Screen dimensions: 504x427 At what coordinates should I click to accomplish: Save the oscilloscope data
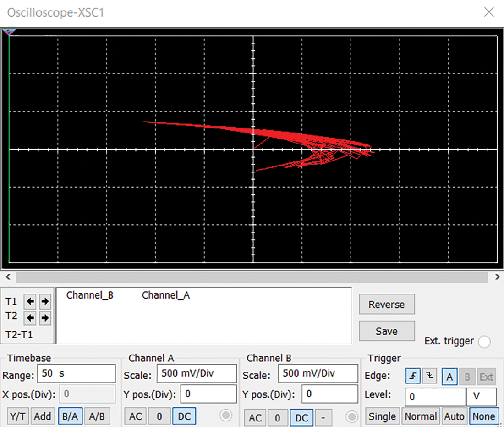tap(386, 331)
